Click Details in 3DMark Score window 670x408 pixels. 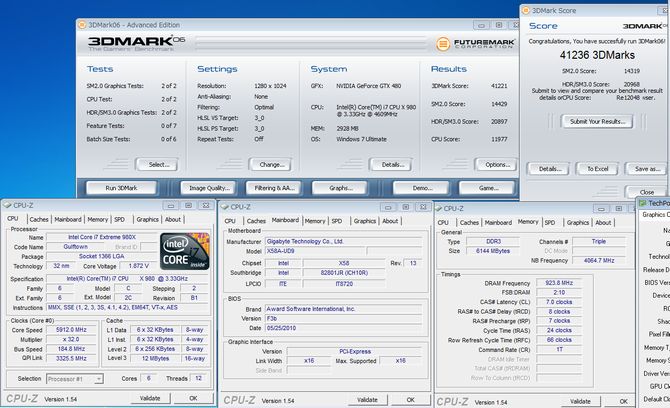pos(549,169)
